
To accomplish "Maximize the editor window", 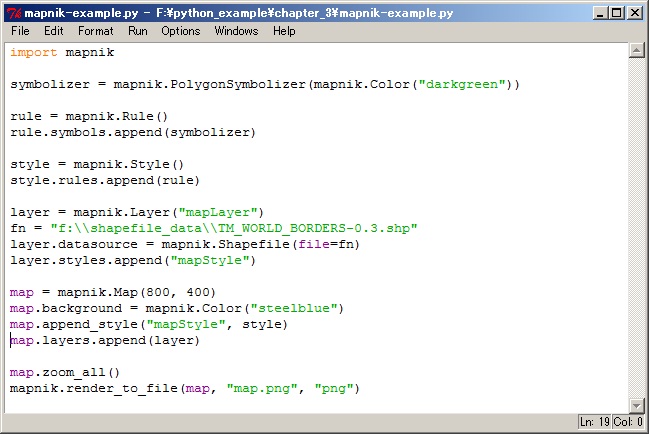I will point(615,12).
